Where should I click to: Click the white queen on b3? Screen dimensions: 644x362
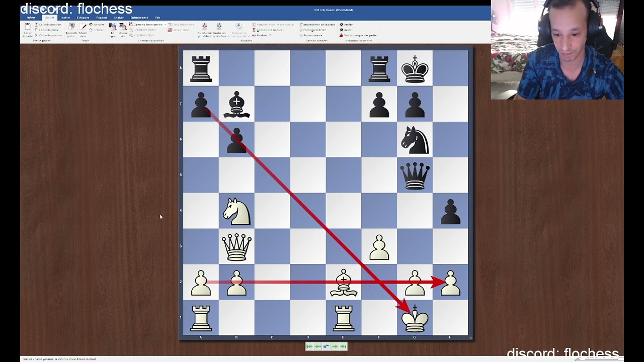click(x=236, y=246)
